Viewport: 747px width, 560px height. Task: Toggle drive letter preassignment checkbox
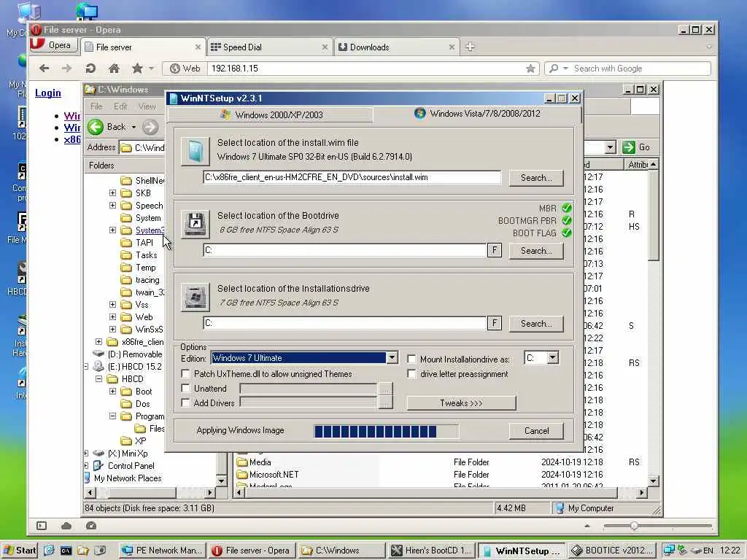pos(411,374)
